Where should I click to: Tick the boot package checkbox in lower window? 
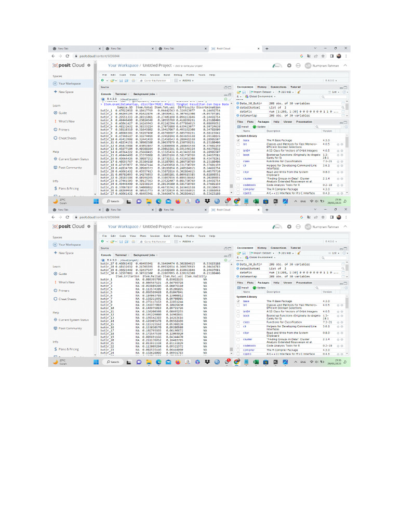click(x=238, y=315)
